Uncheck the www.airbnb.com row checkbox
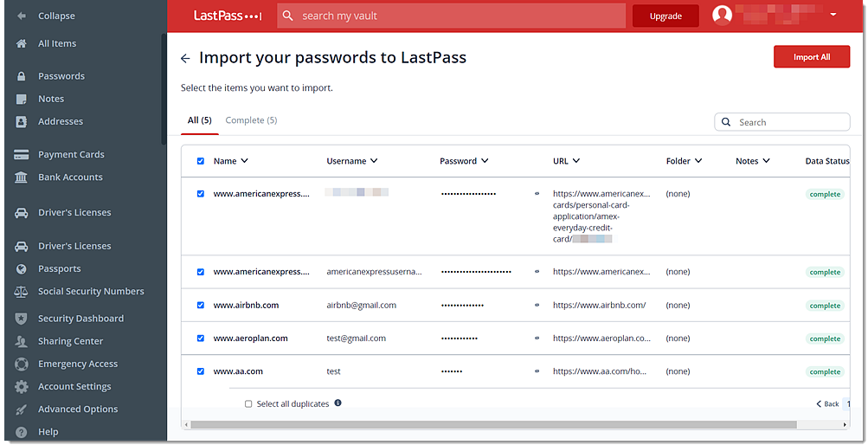The width and height of the screenshot is (868, 445). (x=201, y=305)
